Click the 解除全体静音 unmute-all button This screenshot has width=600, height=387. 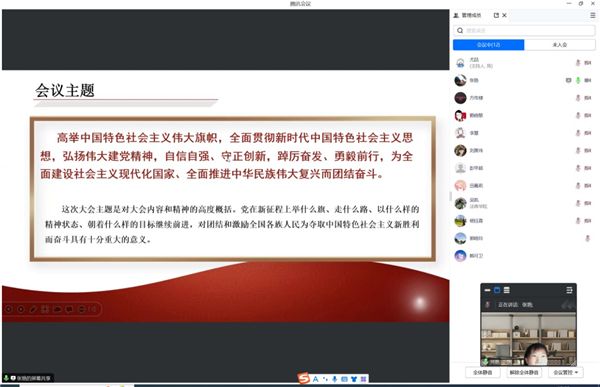click(524, 372)
